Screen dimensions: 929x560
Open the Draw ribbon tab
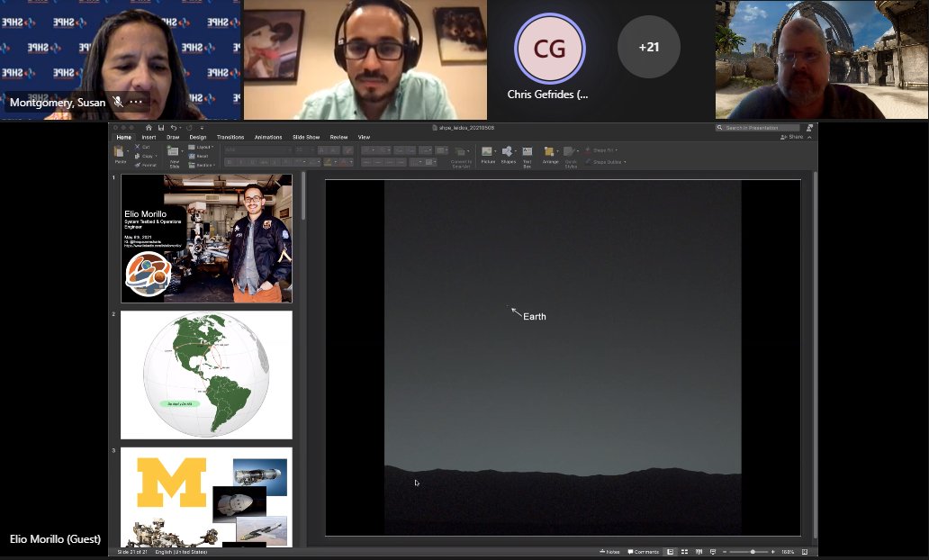(173, 137)
